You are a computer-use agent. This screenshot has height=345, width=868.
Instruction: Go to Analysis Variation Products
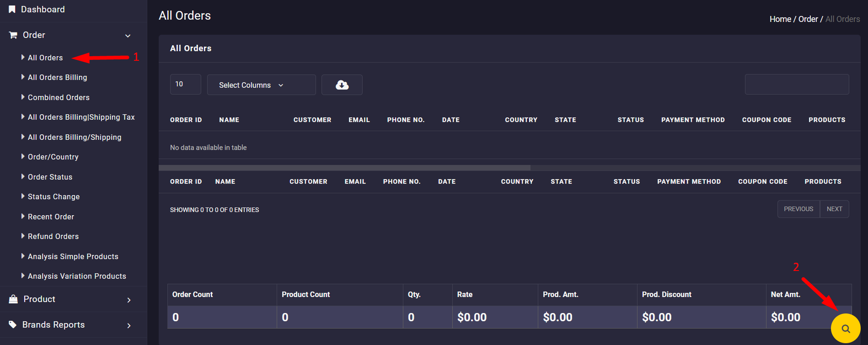point(77,276)
